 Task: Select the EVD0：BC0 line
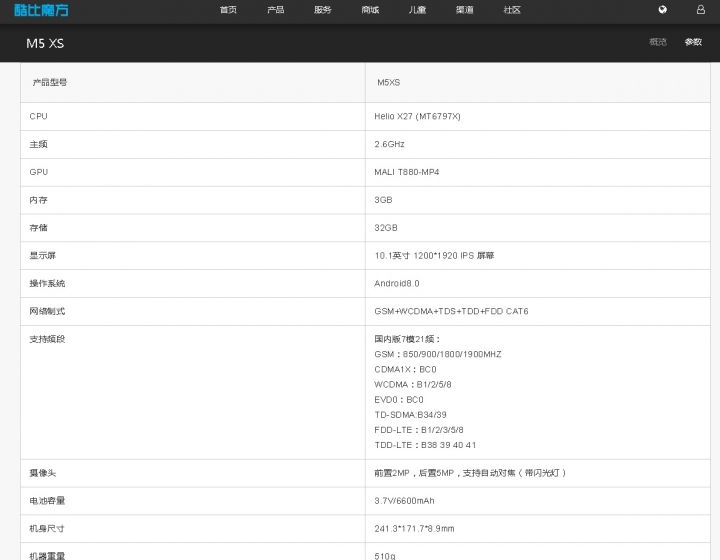(399, 400)
